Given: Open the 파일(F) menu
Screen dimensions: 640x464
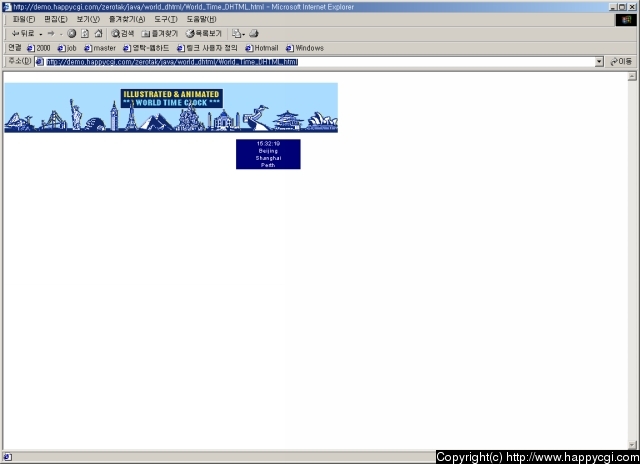Looking at the screenshot, I should point(24,19).
